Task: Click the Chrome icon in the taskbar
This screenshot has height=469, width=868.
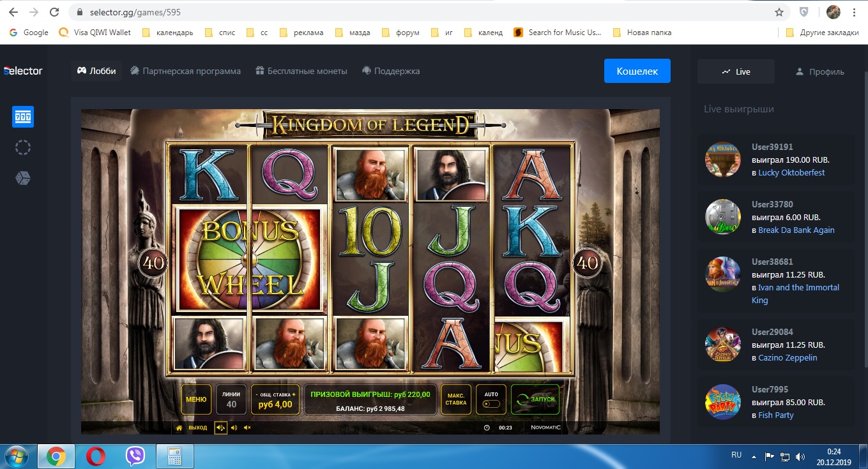Action: click(x=56, y=456)
